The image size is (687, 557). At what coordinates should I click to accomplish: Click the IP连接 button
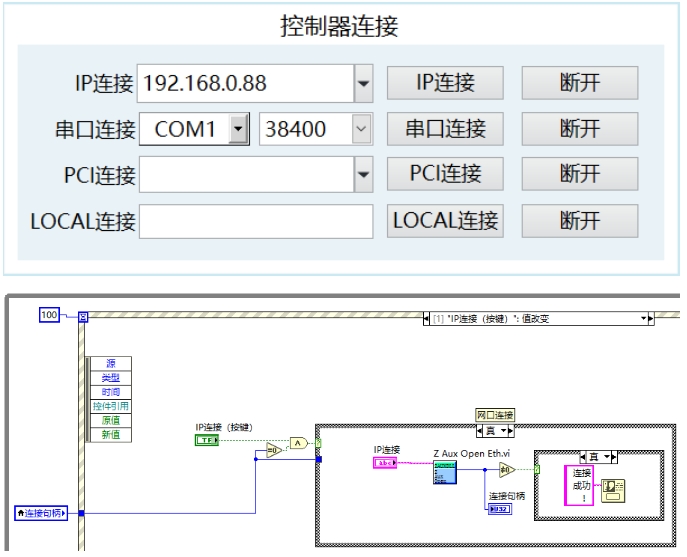click(445, 83)
